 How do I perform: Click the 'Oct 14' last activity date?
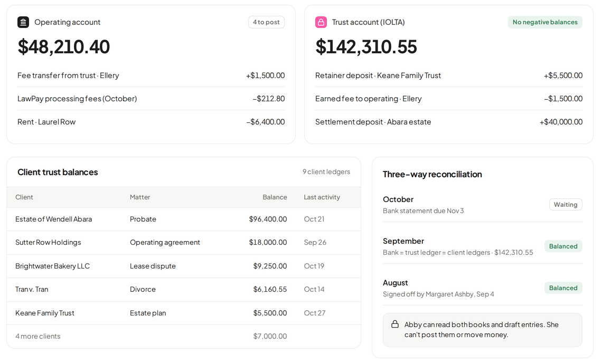(314, 290)
